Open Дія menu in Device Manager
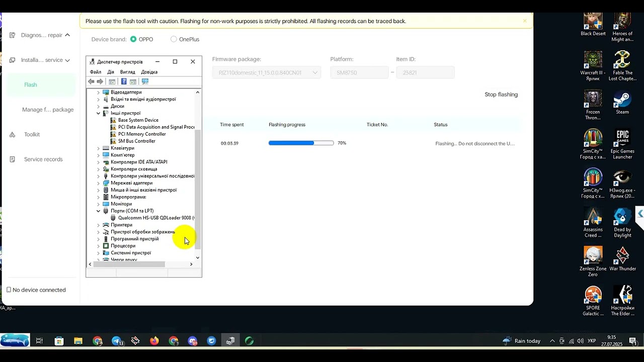Viewport: 644px width, 362px height. point(111,72)
